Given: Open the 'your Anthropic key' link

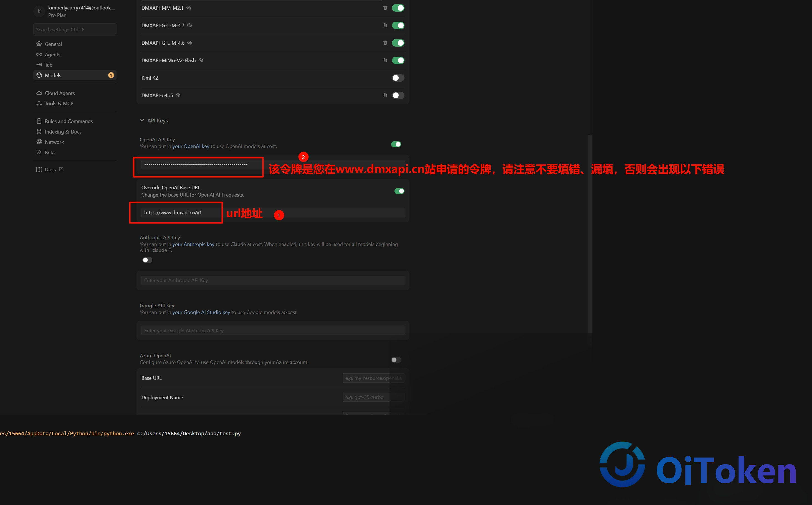Looking at the screenshot, I should pyautogui.click(x=193, y=244).
